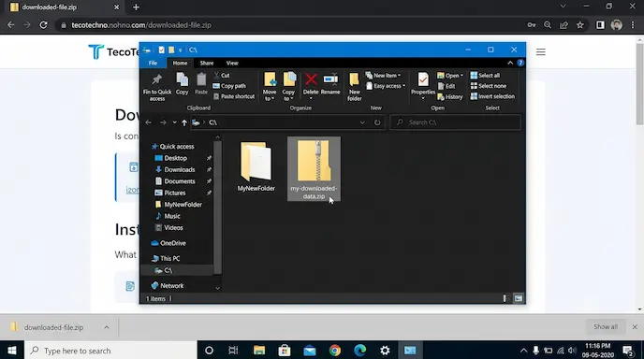Open the Copy to dropdown
Viewport: 644px width, 359px height.
tap(288, 87)
